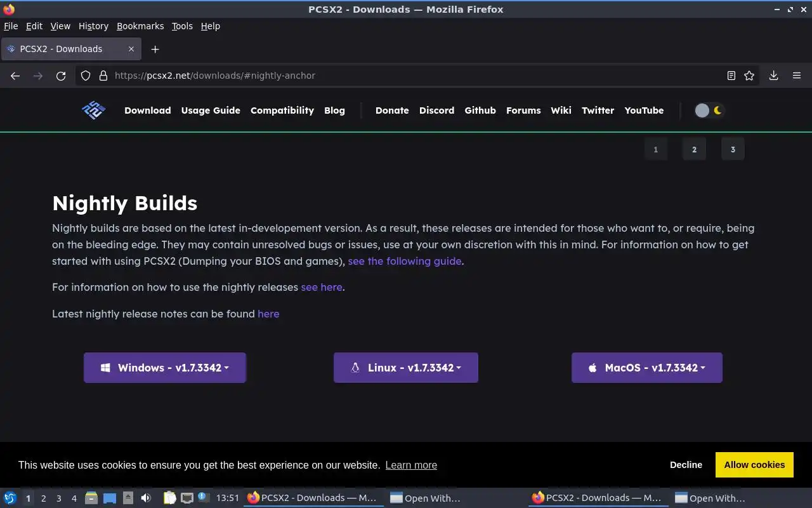Open the Help menu

(x=210, y=26)
